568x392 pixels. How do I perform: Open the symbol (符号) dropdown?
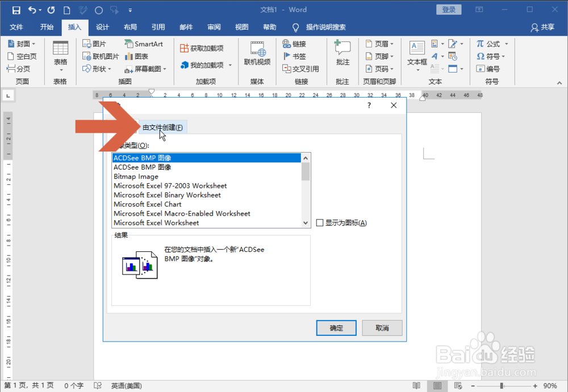tap(491, 56)
